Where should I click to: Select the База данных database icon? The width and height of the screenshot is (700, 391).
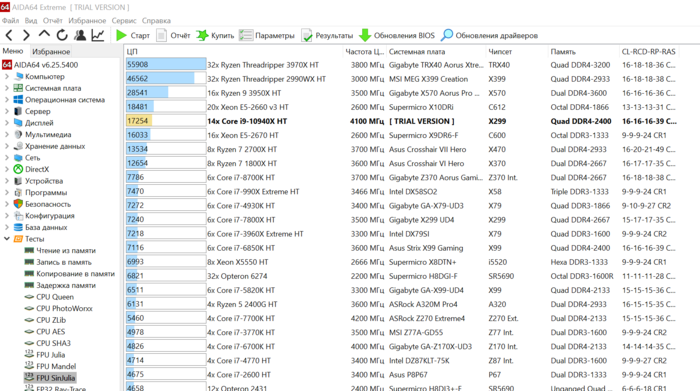pyautogui.click(x=18, y=227)
